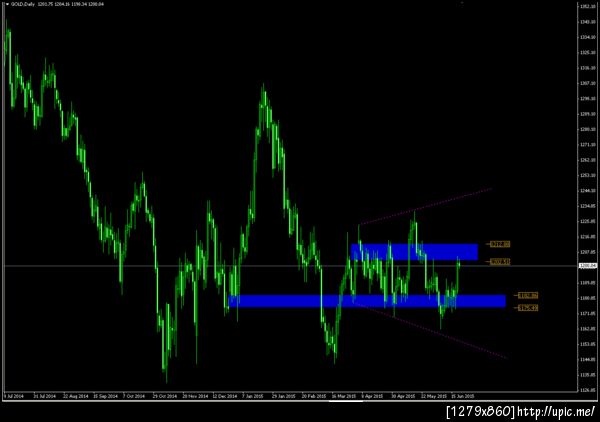Click the 1244.10 price scale label
Viewport: 600px width, 422px height.
coord(588,191)
